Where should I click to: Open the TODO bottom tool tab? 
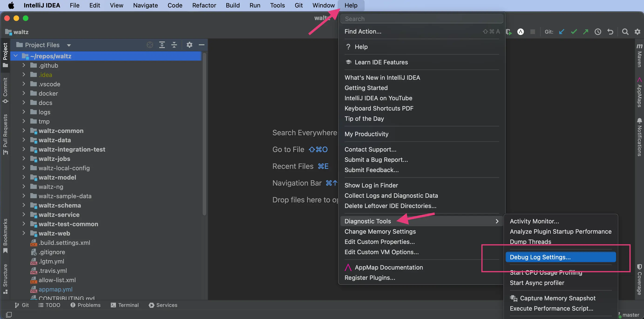[49, 305]
